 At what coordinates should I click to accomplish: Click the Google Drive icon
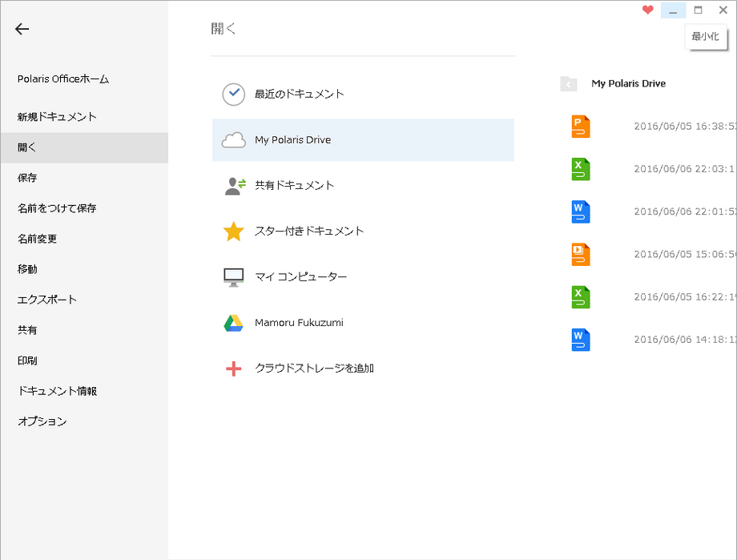click(234, 323)
